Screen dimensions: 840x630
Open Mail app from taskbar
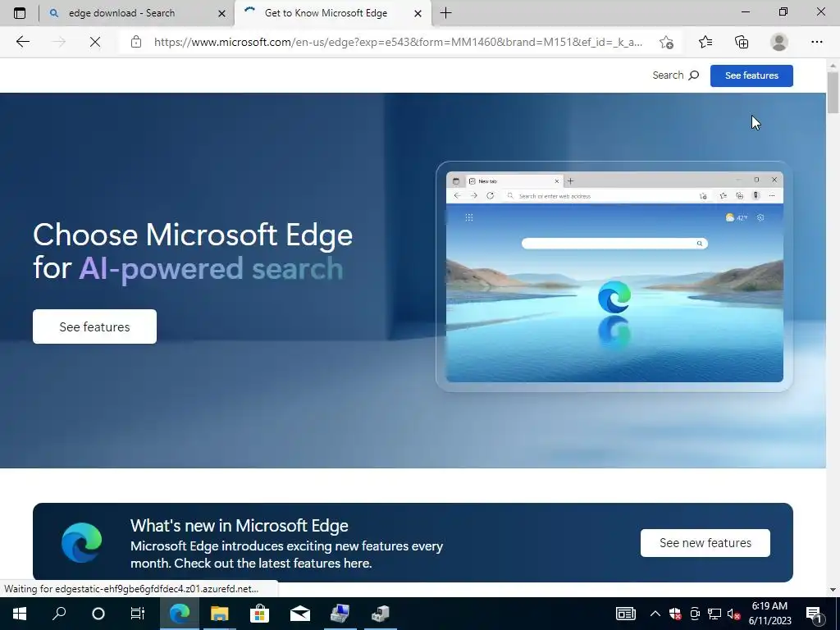[300, 614]
